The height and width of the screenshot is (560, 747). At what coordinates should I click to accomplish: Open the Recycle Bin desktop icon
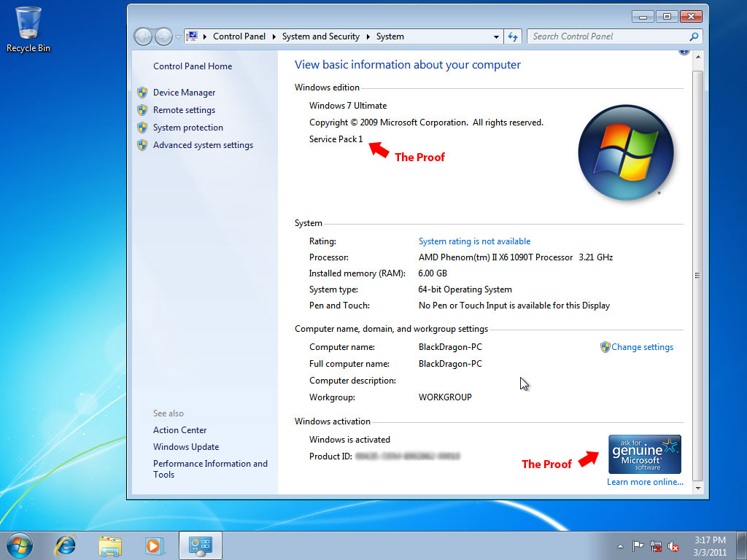(x=28, y=29)
